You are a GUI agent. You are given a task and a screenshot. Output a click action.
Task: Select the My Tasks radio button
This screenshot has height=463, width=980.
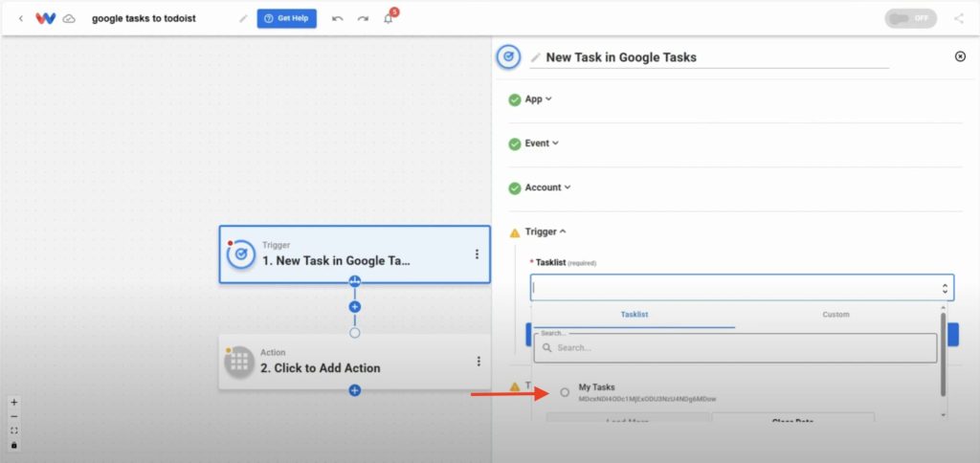(x=565, y=392)
